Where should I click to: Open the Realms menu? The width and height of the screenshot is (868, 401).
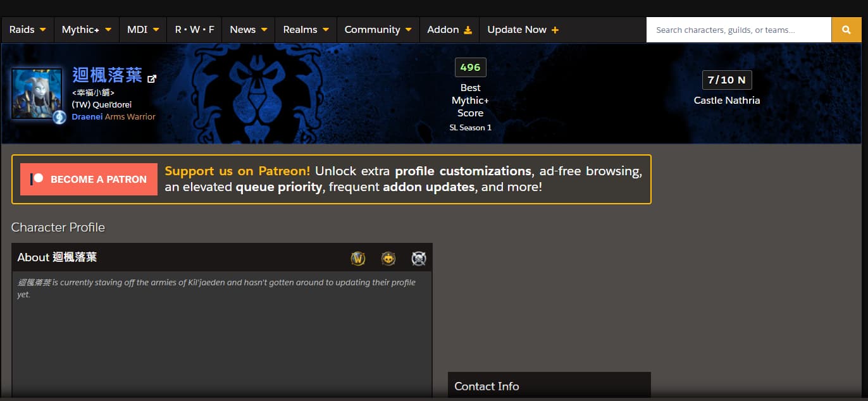coord(306,30)
